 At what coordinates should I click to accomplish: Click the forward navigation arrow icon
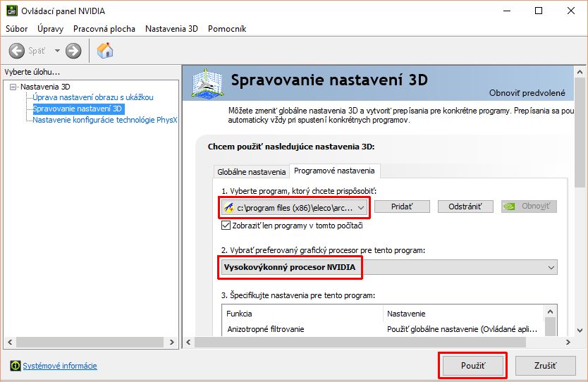pyautogui.click(x=73, y=51)
